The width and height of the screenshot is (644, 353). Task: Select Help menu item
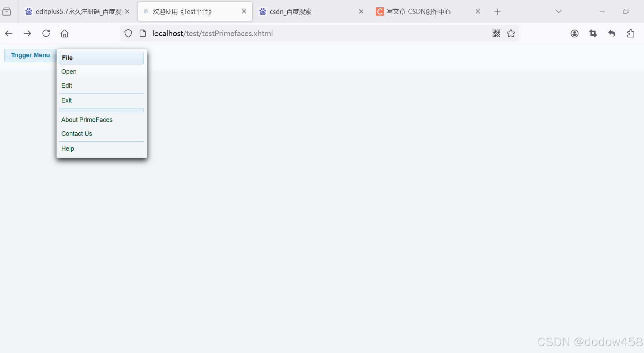(x=101, y=149)
